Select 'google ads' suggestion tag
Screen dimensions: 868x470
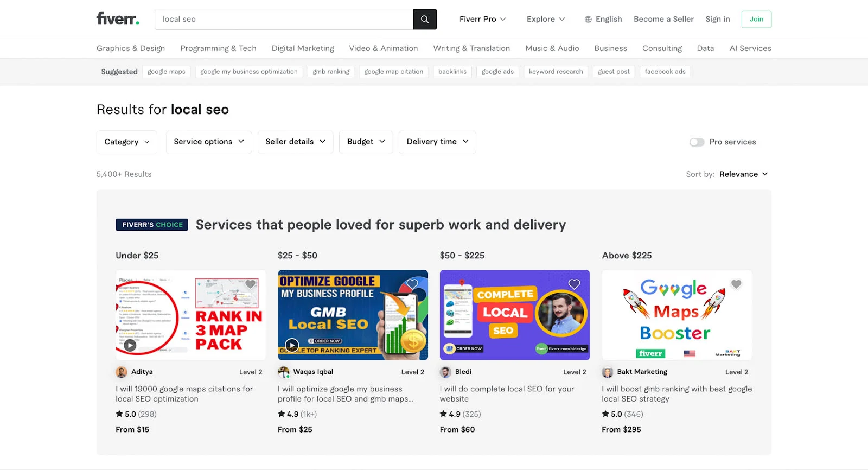[x=497, y=72]
